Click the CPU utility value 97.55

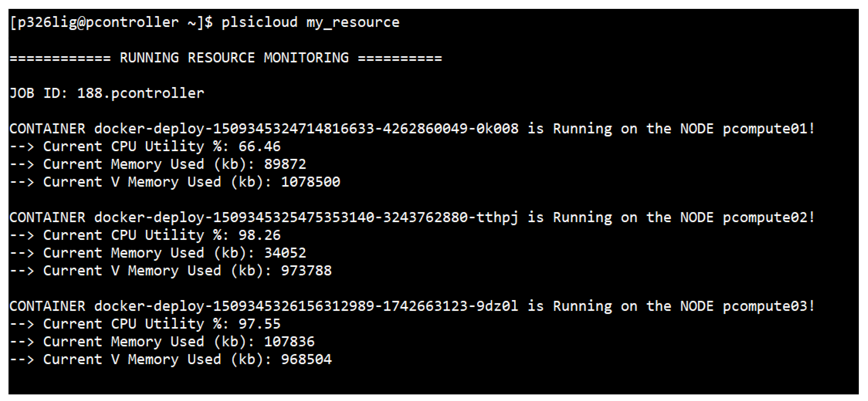tap(260, 324)
